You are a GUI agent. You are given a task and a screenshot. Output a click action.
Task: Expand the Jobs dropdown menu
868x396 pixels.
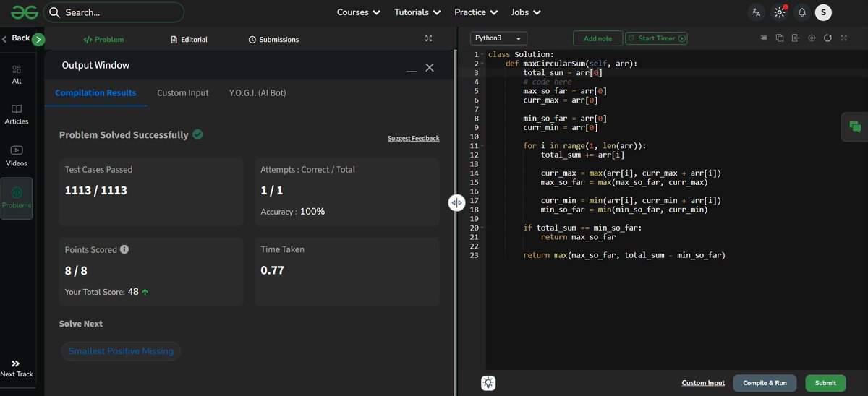pyautogui.click(x=525, y=12)
